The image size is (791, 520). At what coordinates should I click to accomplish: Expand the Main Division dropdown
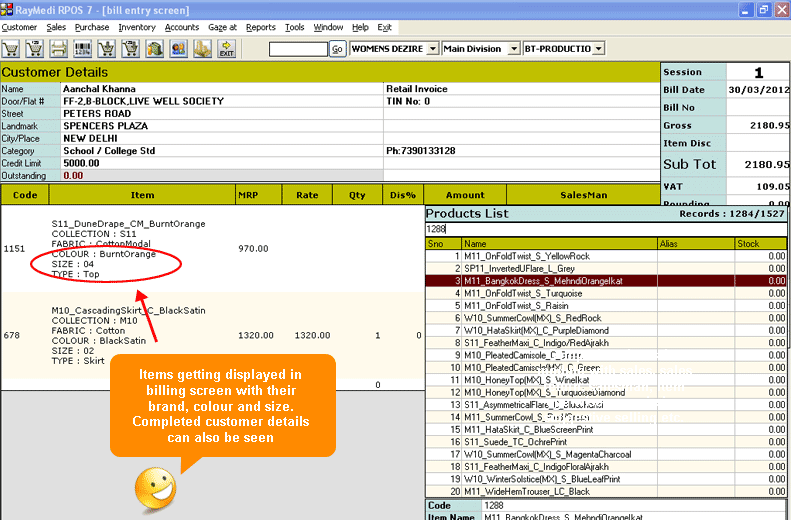pos(513,49)
